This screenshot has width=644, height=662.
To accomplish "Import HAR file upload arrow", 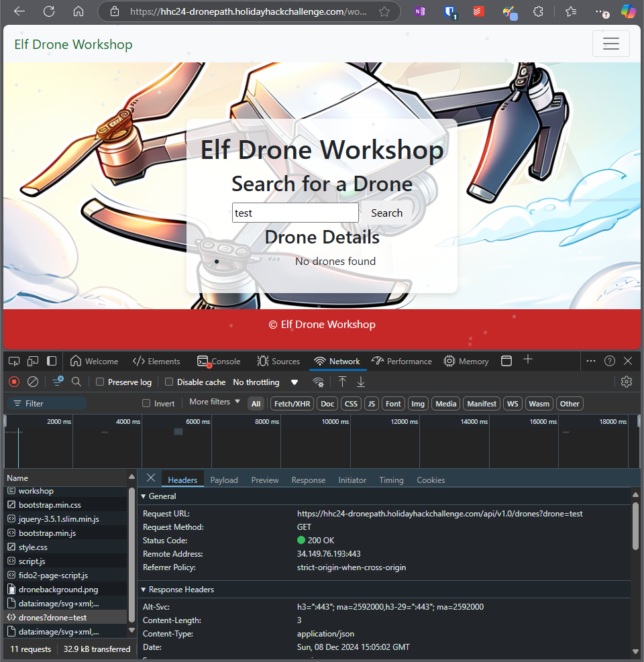I will pos(342,382).
